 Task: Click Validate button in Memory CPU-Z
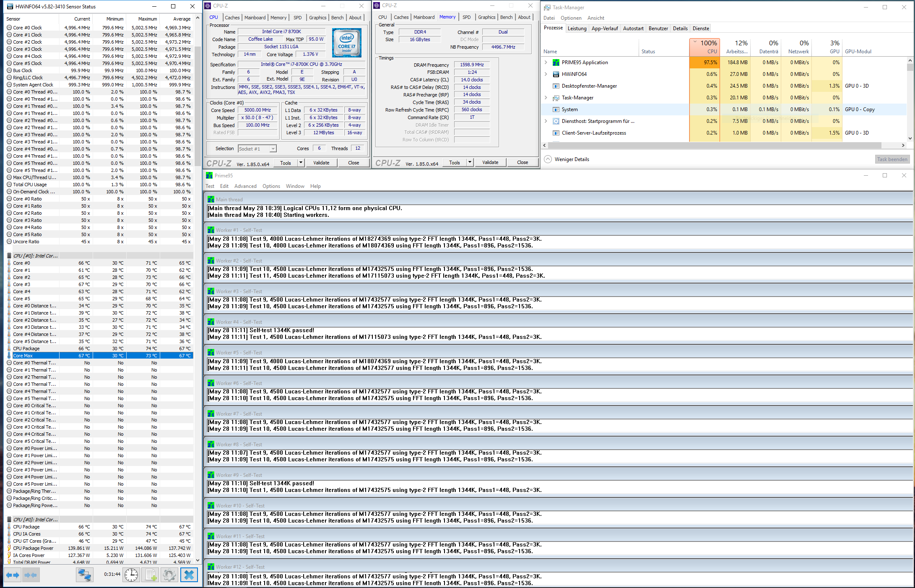[x=490, y=162]
